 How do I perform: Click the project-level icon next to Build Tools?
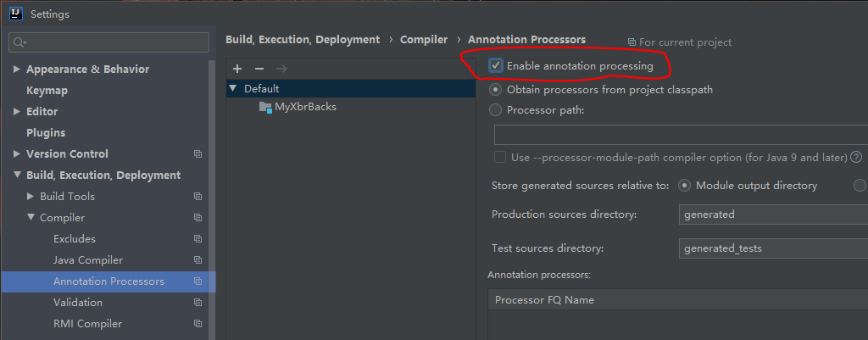pyautogui.click(x=198, y=197)
